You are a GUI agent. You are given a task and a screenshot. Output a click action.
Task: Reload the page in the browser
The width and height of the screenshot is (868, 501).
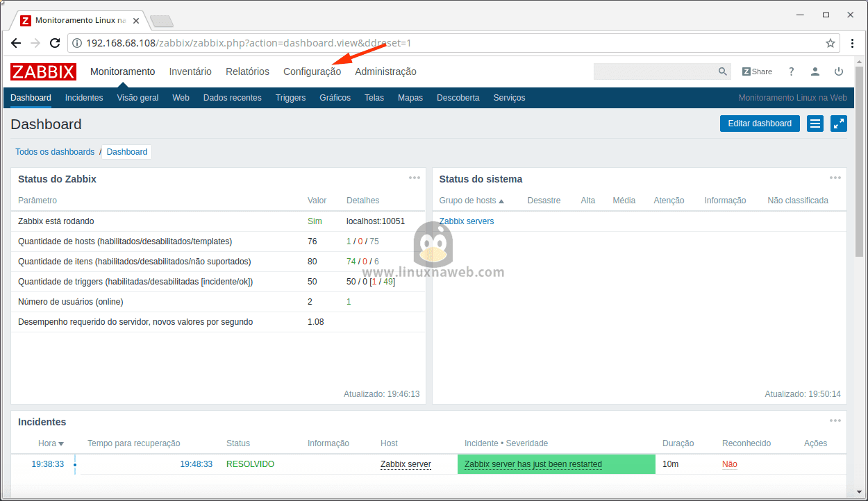click(x=56, y=43)
